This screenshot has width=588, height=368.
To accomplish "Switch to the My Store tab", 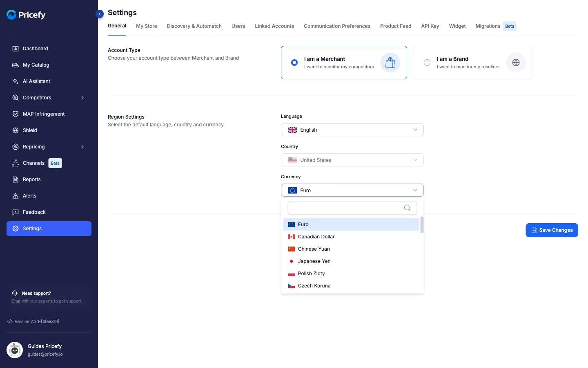I will pos(147,26).
